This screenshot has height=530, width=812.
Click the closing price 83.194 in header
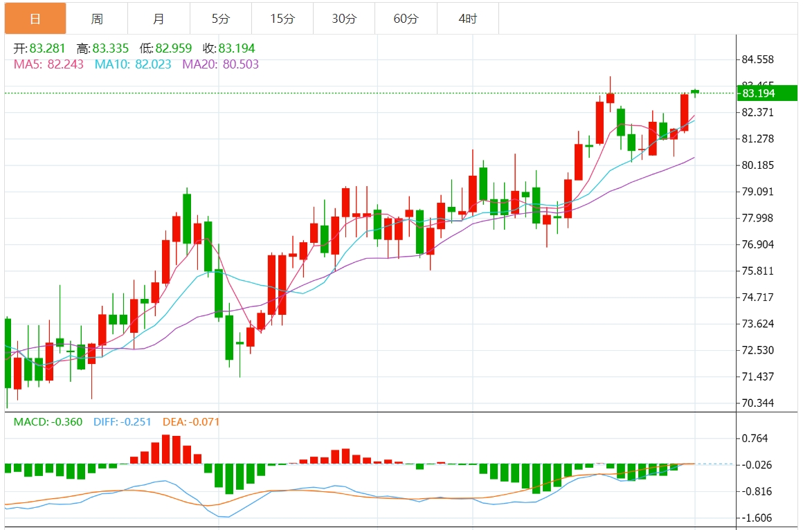click(x=237, y=48)
